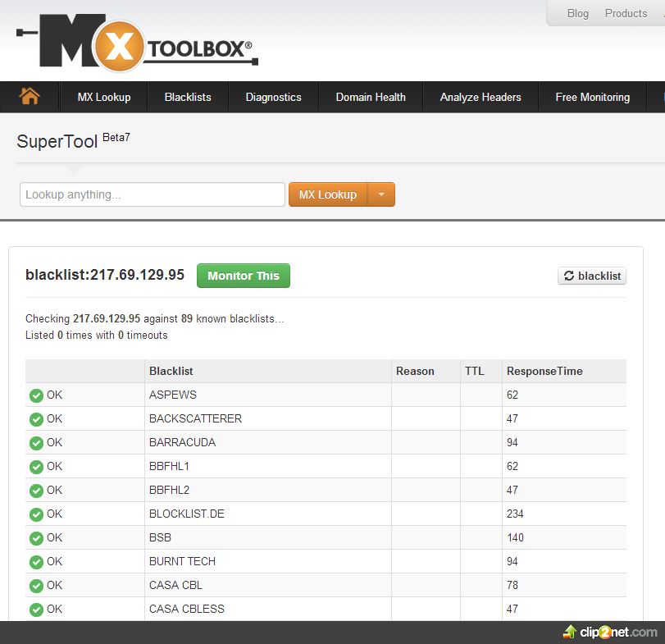Image resolution: width=665 pixels, height=644 pixels.
Task: Open the Domain Health menu item
Action: click(371, 97)
